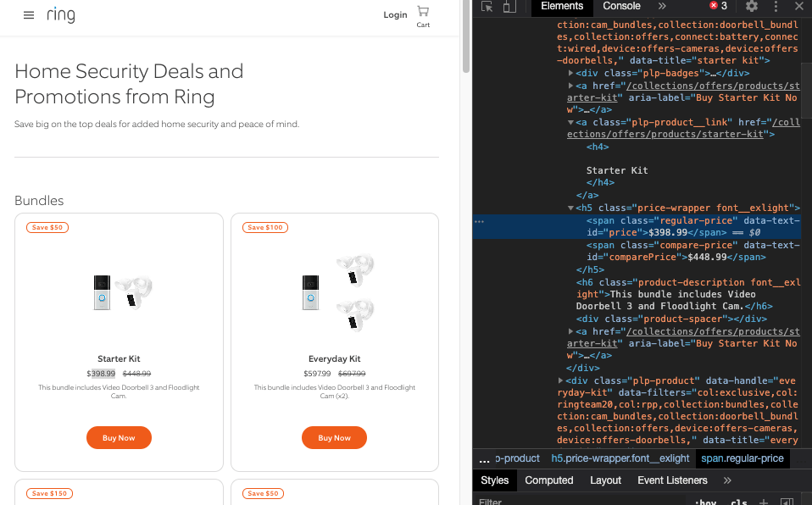The height and width of the screenshot is (505, 812).
Task: Expand anchor node below product-spacer div
Action: point(570,331)
